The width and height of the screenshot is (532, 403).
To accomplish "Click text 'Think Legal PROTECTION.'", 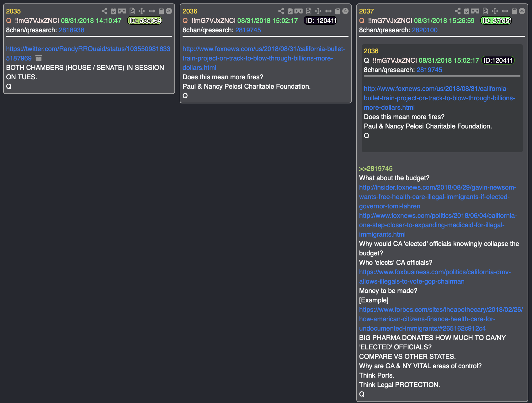I will click(x=400, y=385).
